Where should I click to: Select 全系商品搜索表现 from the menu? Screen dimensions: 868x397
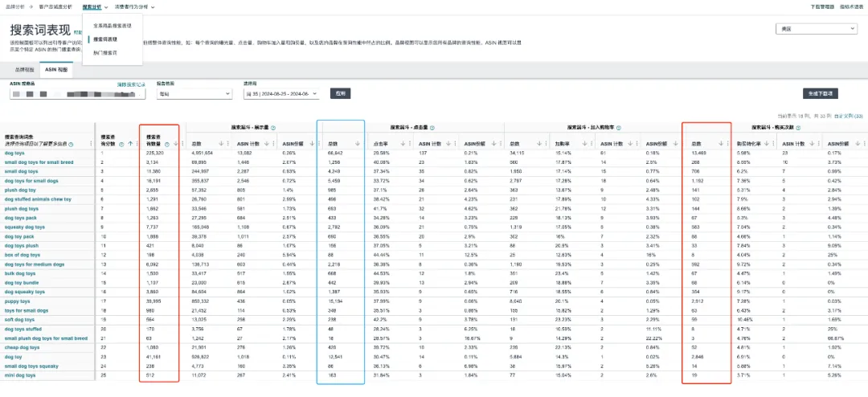click(x=113, y=26)
